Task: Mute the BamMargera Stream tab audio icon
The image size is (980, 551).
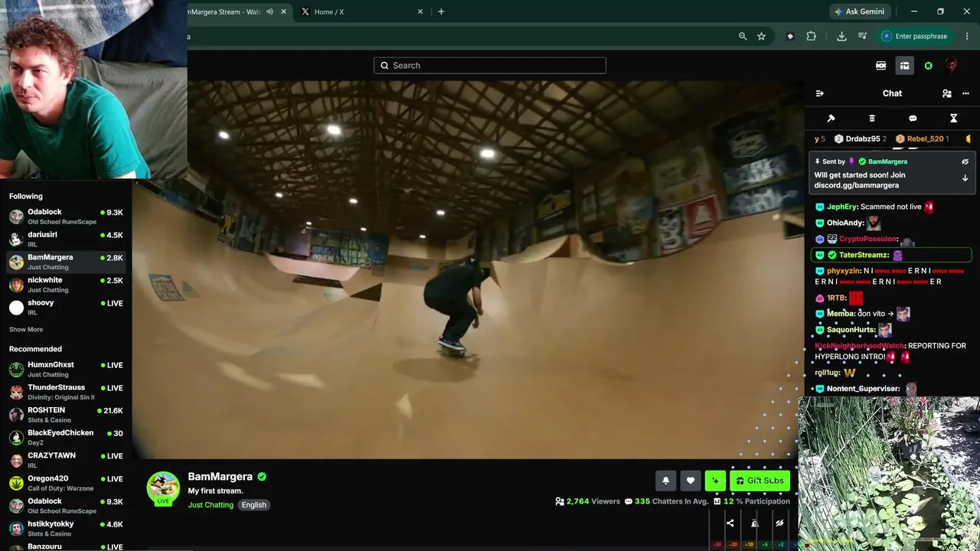Action: [269, 11]
